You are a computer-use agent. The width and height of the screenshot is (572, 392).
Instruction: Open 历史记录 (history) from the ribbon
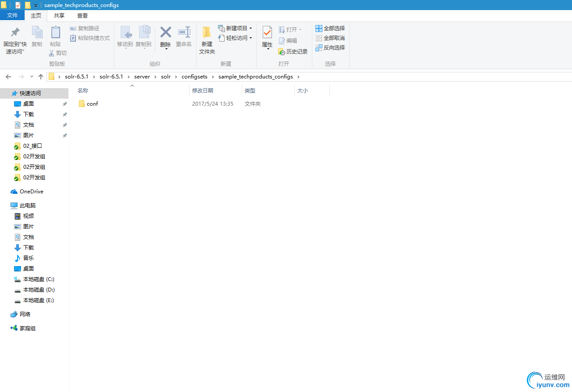(x=293, y=52)
